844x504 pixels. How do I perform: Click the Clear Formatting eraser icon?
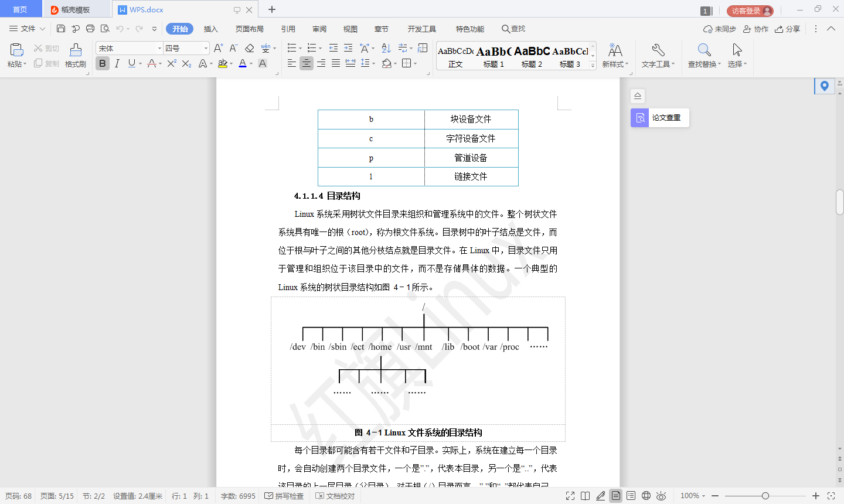click(250, 48)
